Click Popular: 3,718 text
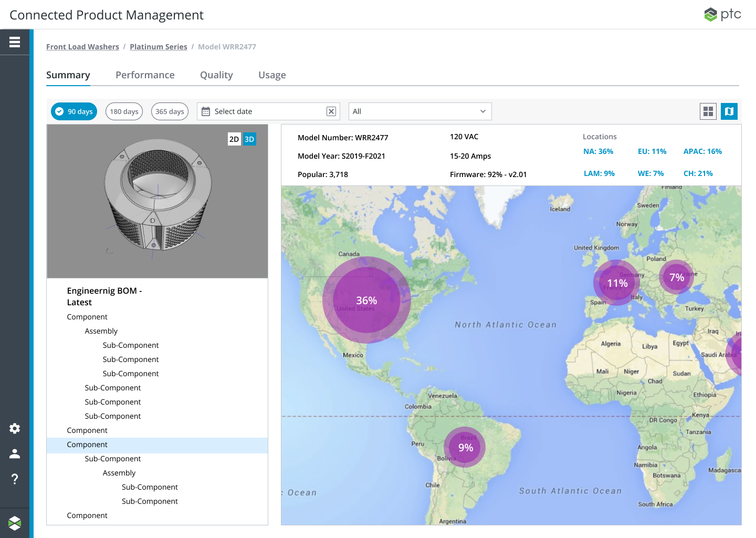Image resolution: width=756 pixels, height=538 pixels. (x=323, y=174)
